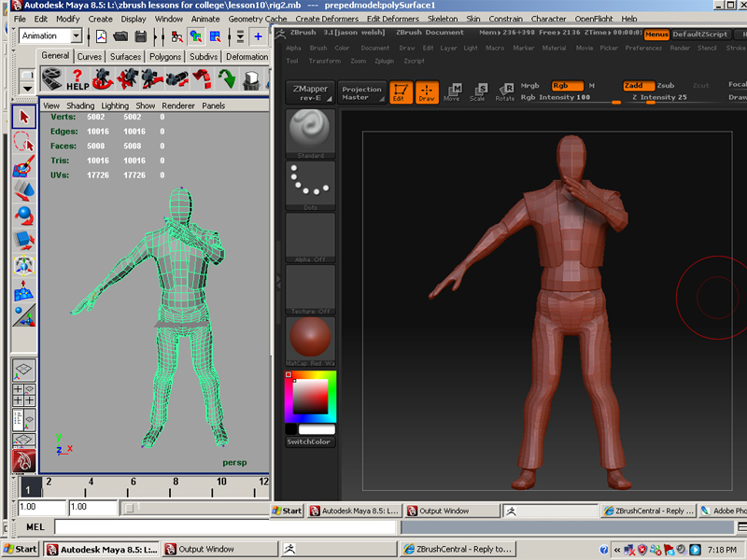747x560 pixels.
Task: Toggle the Rgb paint mode
Action: tap(567, 85)
